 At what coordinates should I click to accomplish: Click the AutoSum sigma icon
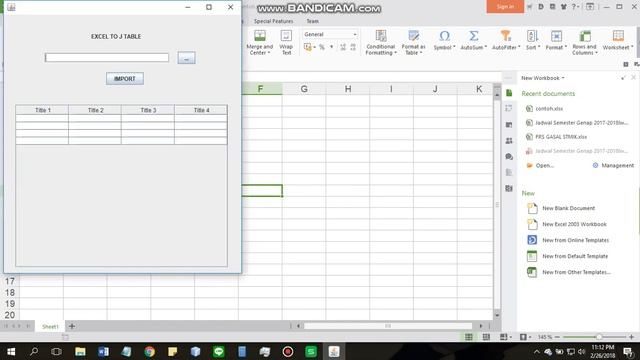tap(473, 36)
